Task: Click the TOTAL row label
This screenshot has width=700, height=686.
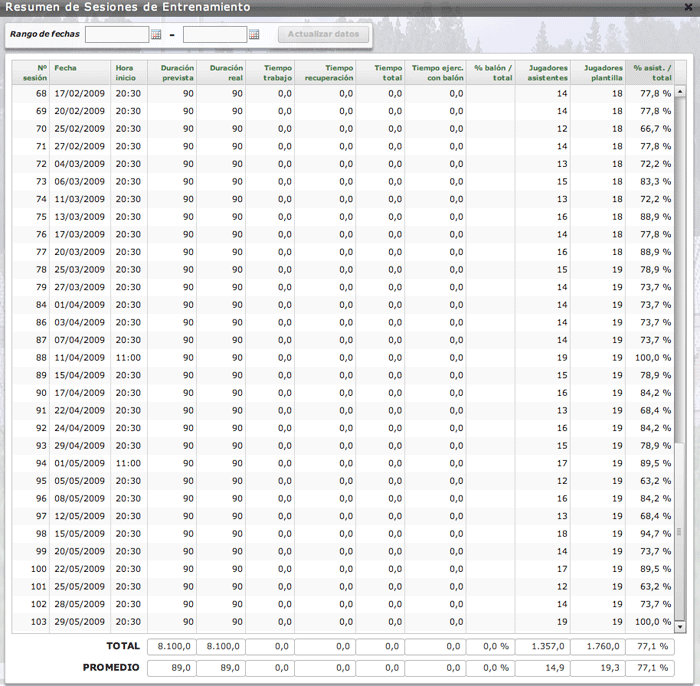Action: 123,646
